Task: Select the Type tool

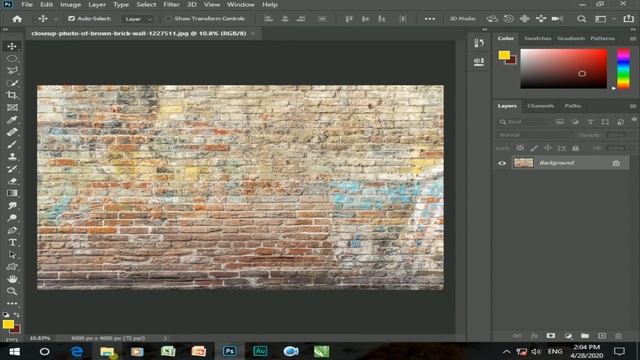Action: 12,242
